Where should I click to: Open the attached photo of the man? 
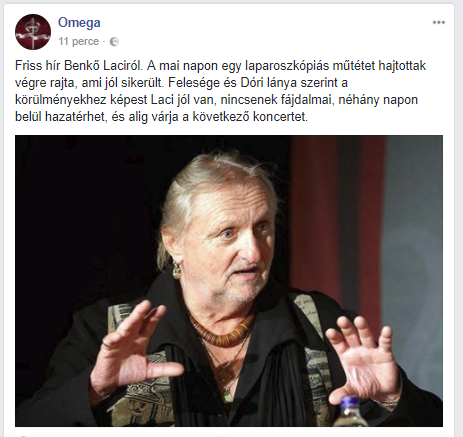click(229, 281)
